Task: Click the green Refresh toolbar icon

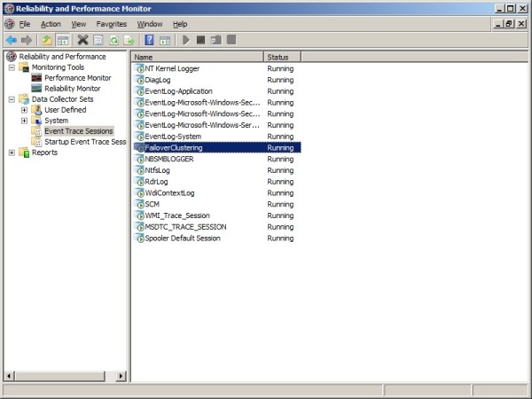Action: (113, 40)
